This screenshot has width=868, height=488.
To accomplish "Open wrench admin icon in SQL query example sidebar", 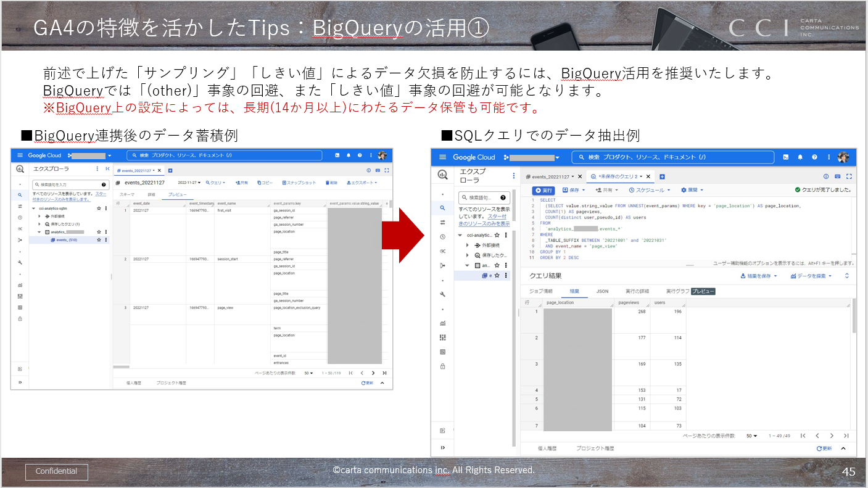I will [x=442, y=294].
